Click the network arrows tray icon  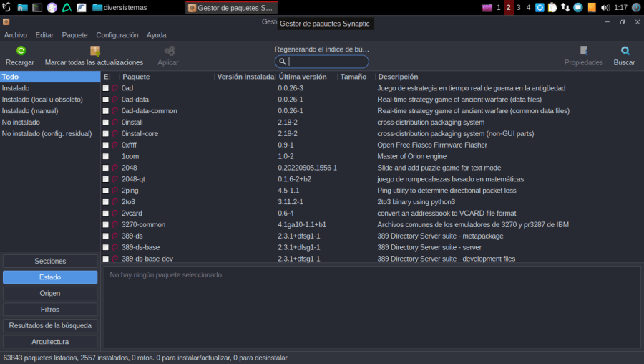[565, 8]
